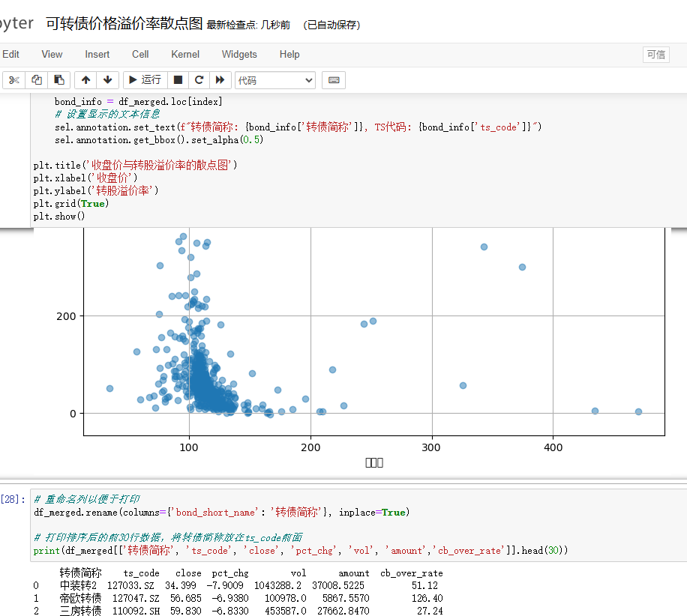Image resolution: width=687 pixels, height=616 pixels.
Task: Open the Help menu
Action: (x=289, y=54)
